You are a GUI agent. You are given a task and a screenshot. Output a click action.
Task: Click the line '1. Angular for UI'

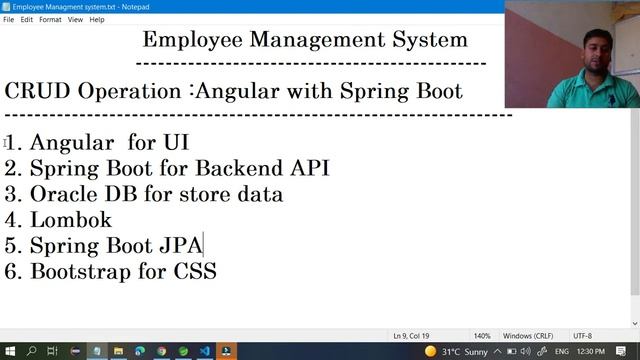[x=97, y=142]
